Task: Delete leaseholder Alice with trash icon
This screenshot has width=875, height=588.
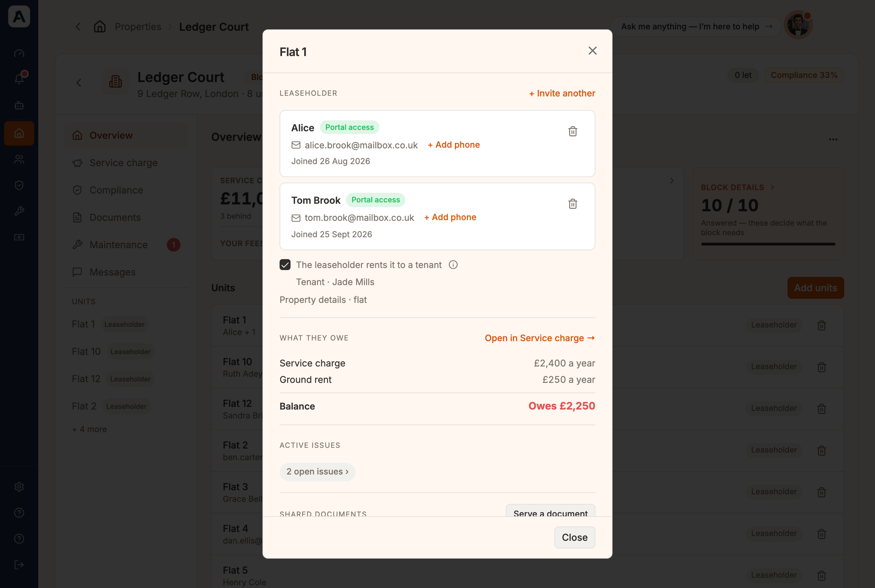Action: pyautogui.click(x=573, y=131)
